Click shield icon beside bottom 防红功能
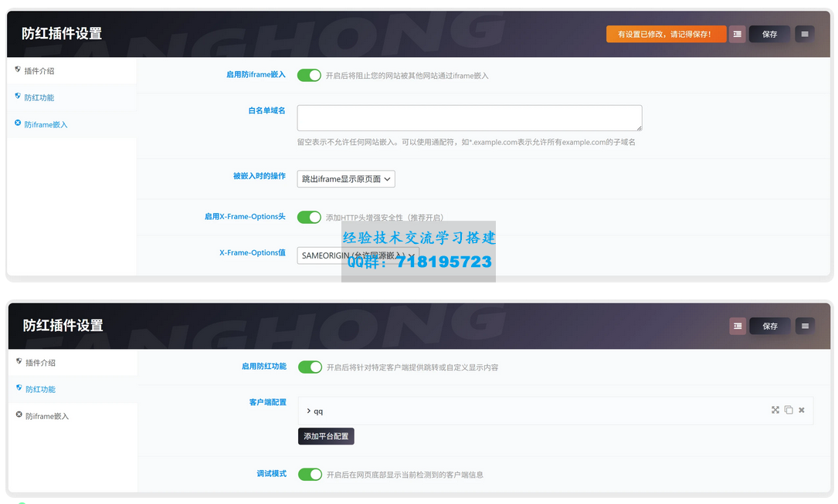838x504 pixels. [x=19, y=387]
